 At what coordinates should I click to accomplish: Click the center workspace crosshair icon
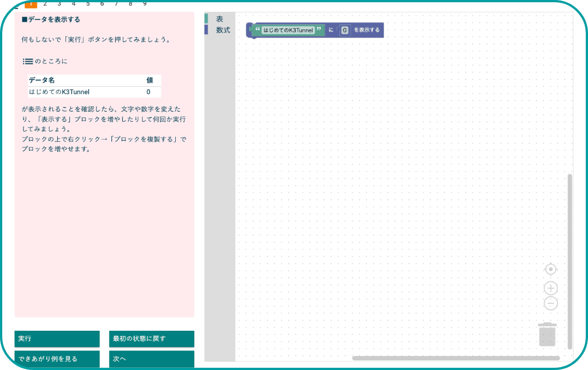tap(550, 270)
